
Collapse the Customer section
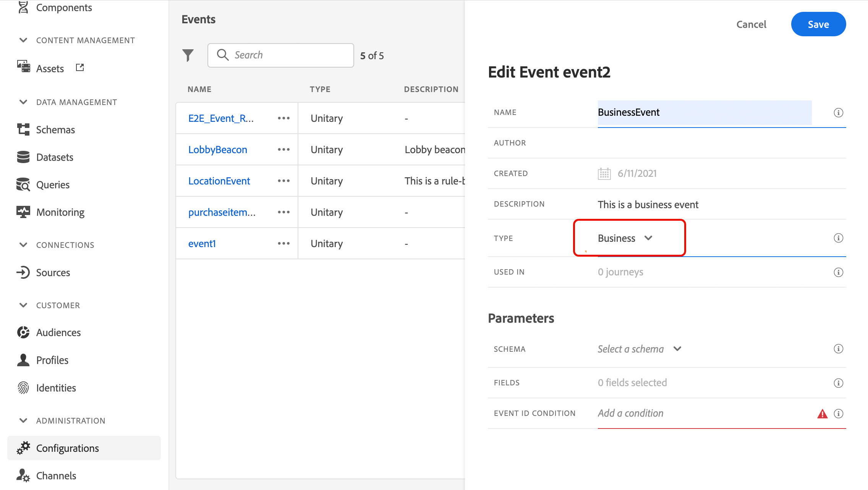point(23,305)
